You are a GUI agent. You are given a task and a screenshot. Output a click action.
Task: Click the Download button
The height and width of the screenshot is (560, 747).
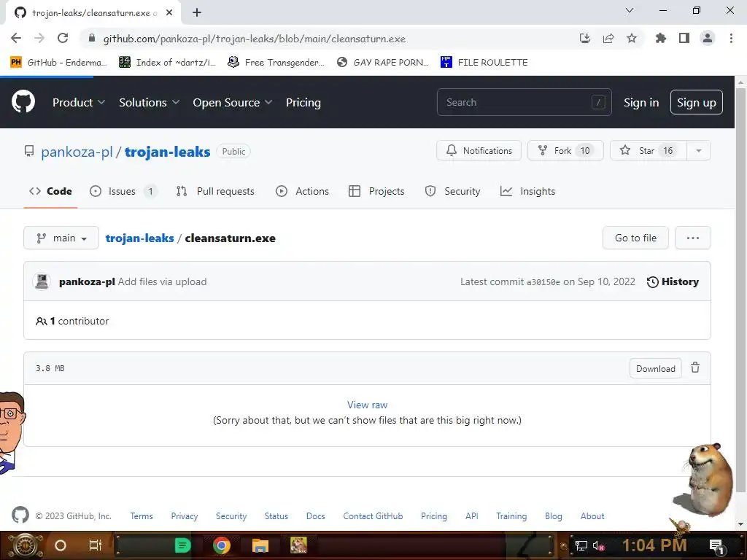(656, 368)
